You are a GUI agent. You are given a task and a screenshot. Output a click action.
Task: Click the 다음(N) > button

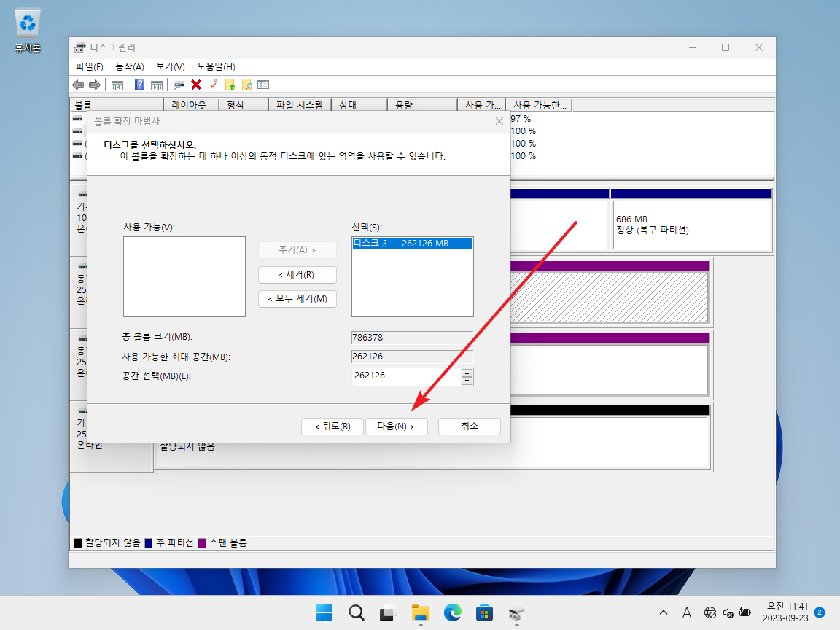pyautogui.click(x=396, y=427)
